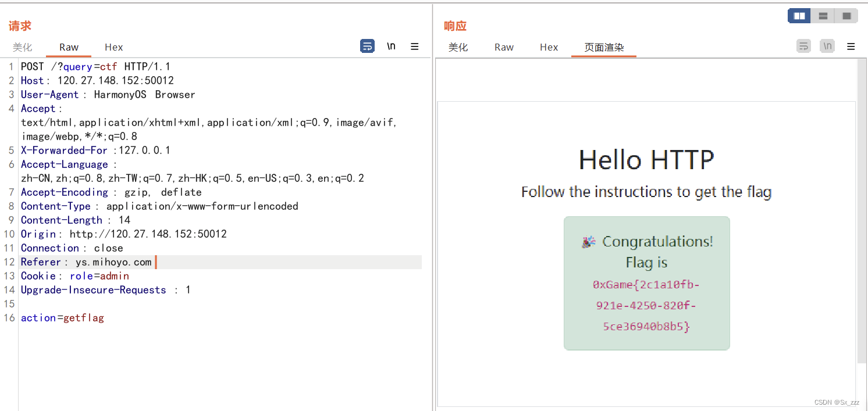The image size is (868, 411).
Task: Switch the response view to 页面渲染 rendering
Action: pos(603,47)
